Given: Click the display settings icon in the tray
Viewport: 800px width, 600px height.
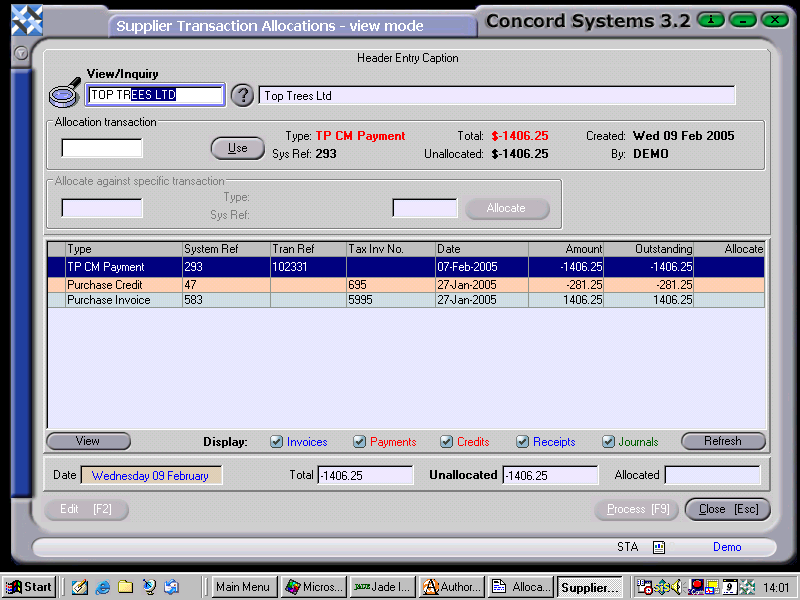Looking at the screenshot, I should point(712,587).
